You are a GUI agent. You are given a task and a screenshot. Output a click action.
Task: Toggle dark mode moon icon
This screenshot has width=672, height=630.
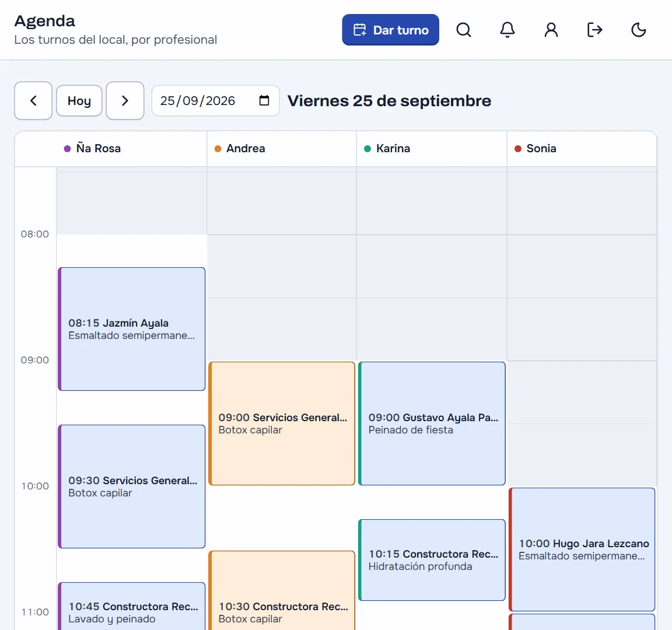point(639,30)
